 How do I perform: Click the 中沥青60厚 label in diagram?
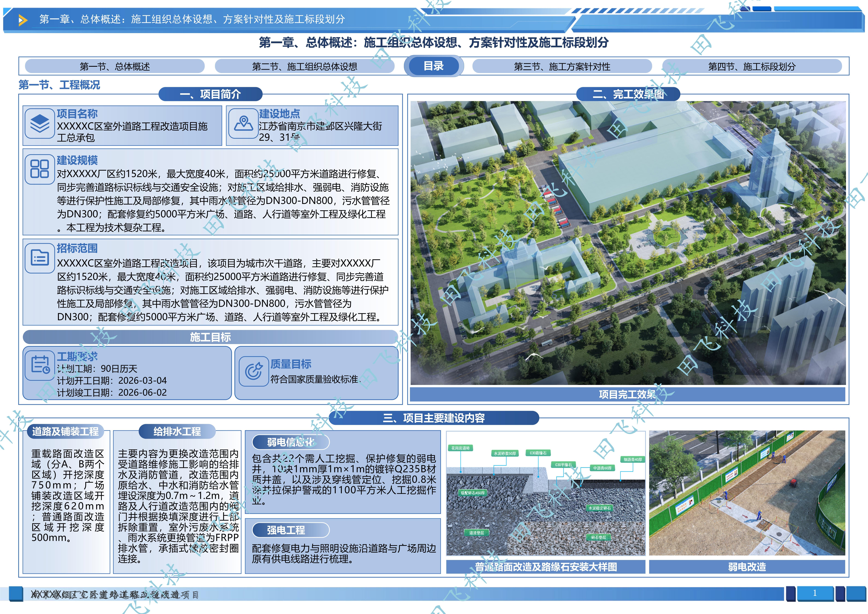pyautogui.click(x=602, y=468)
